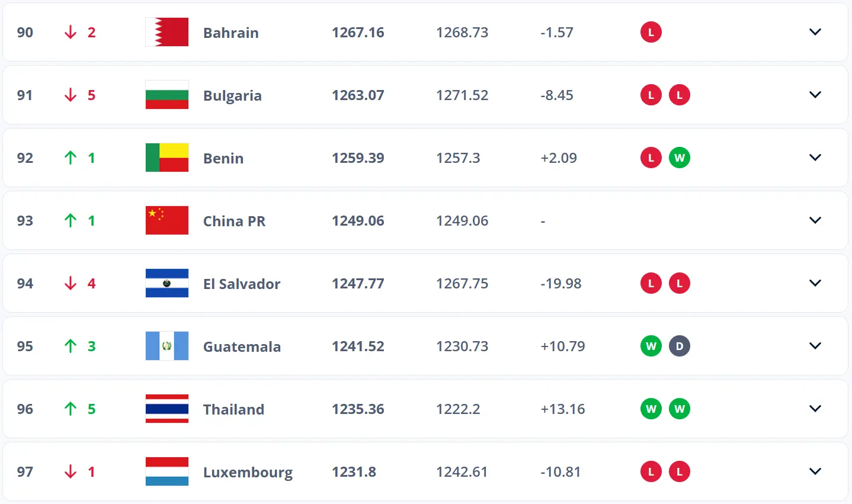
Task: Open the Bulgaria team name link
Action: click(x=232, y=95)
